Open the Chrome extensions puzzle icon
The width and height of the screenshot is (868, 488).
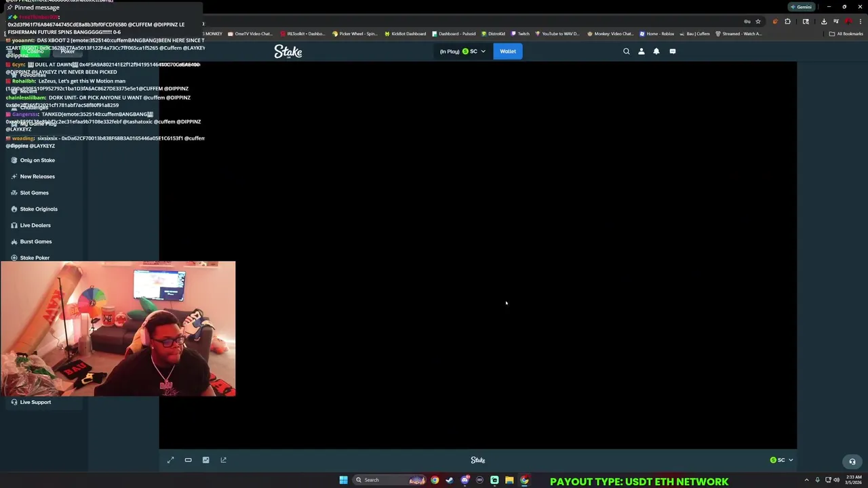pyautogui.click(x=787, y=22)
